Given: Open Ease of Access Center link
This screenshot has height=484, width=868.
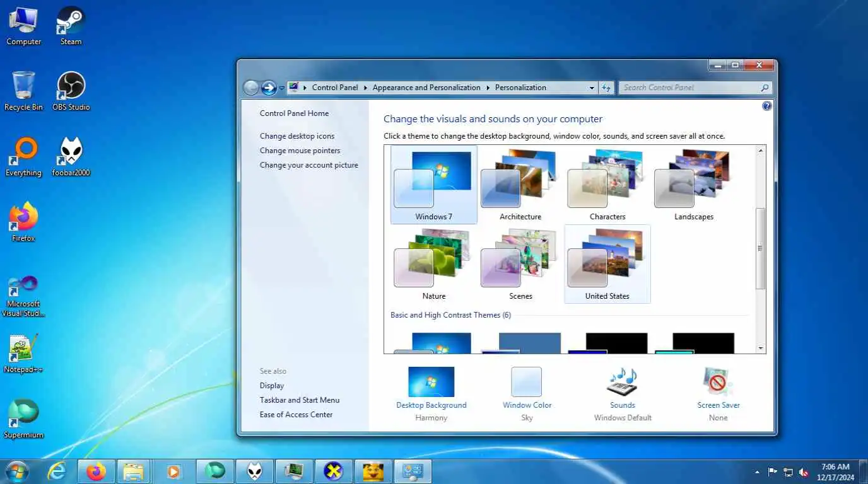Looking at the screenshot, I should 296,415.
